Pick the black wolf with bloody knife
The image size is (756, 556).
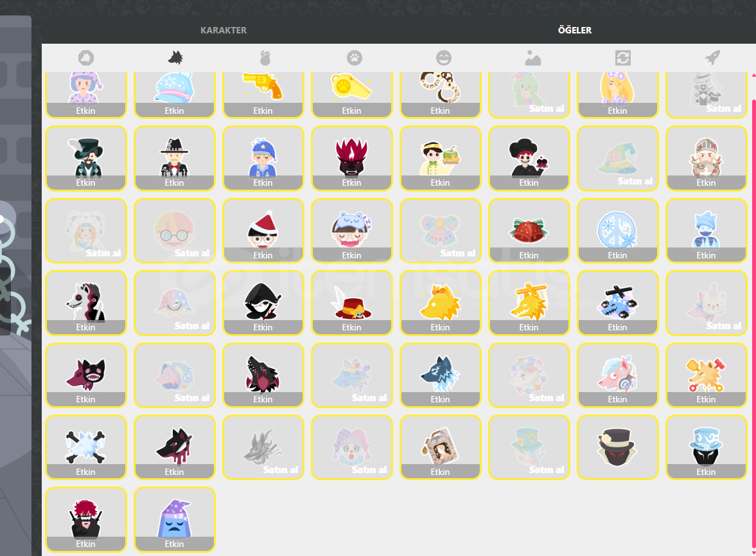click(175, 447)
